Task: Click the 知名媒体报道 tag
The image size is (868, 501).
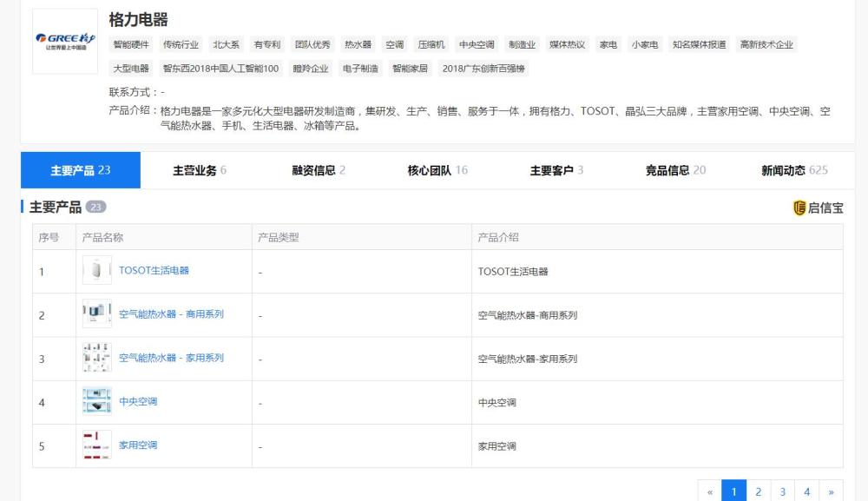Action: [699, 45]
